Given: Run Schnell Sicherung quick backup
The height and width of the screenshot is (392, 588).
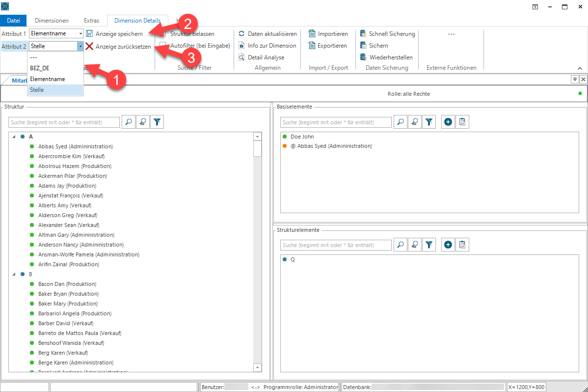Looking at the screenshot, I should tap(387, 34).
